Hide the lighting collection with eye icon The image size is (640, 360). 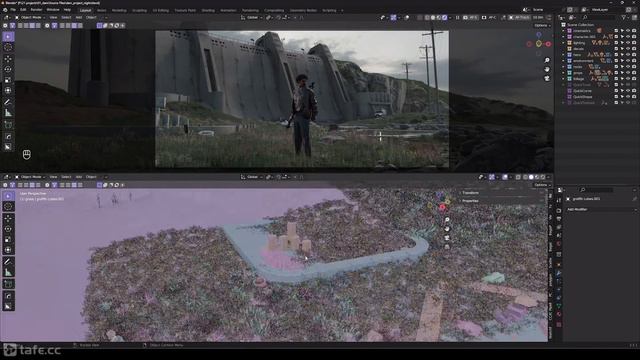click(x=628, y=42)
